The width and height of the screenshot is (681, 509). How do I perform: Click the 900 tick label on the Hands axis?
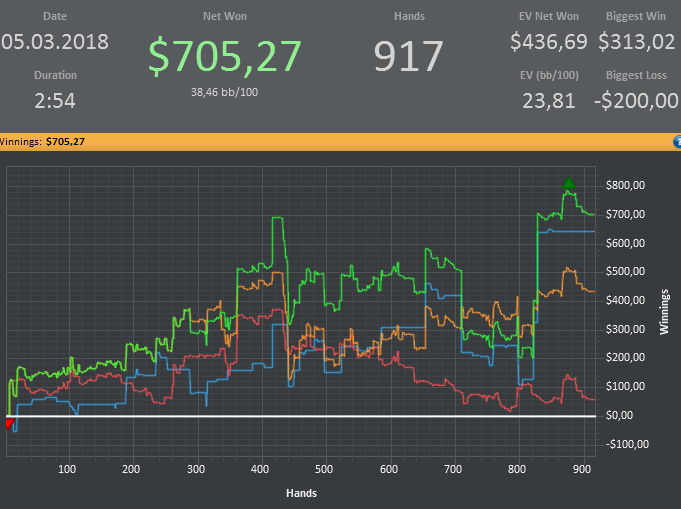pos(582,469)
